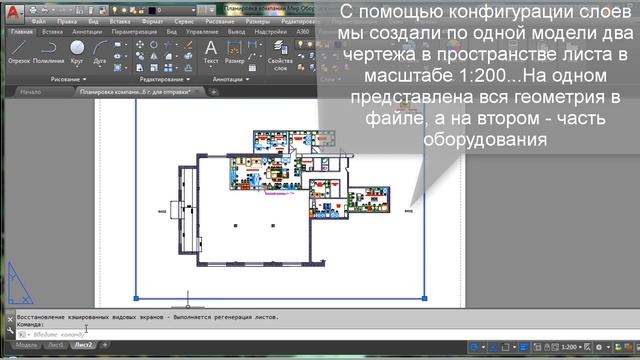The width and height of the screenshot is (640, 360).
Task: Toggle polar tracking in status bar
Action: click(475, 347)
